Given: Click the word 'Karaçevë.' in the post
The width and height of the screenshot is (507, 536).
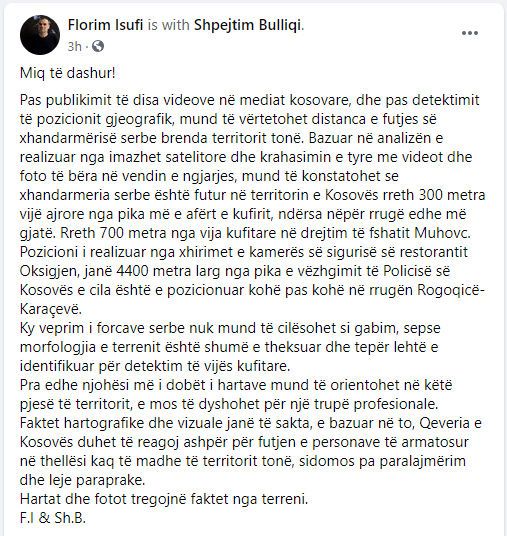Looking at the screenshot, I should (51, 309).
